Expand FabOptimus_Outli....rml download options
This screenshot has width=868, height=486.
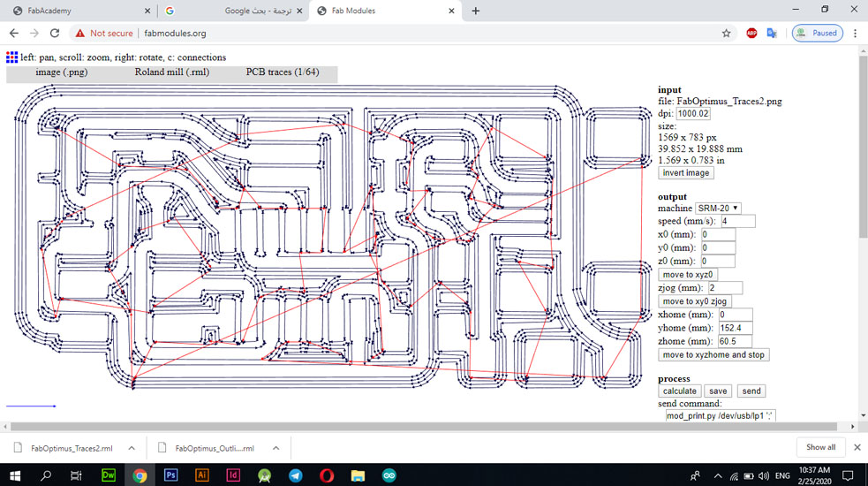[x=275, y=448]
